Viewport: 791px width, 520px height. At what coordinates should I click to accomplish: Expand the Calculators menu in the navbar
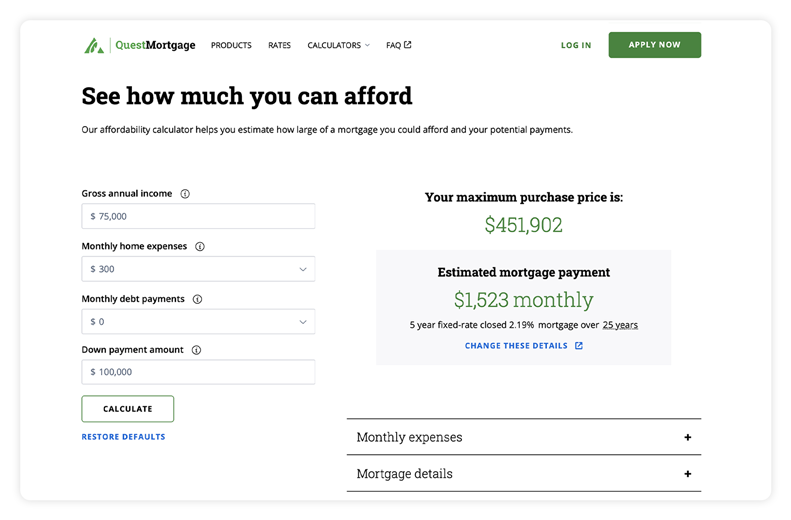click(338, 45)
